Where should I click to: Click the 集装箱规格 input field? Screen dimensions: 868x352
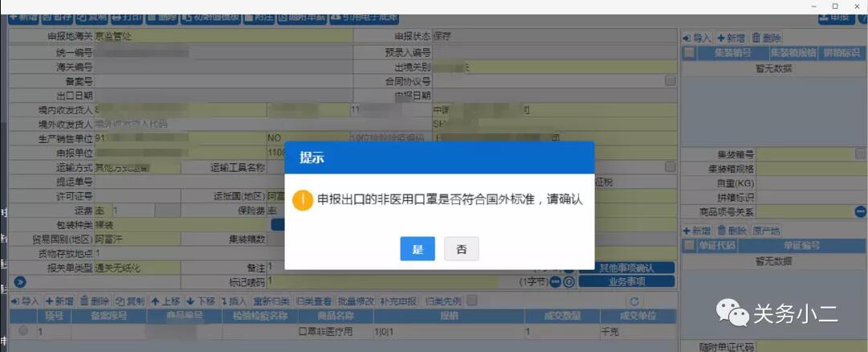(812, 169)
